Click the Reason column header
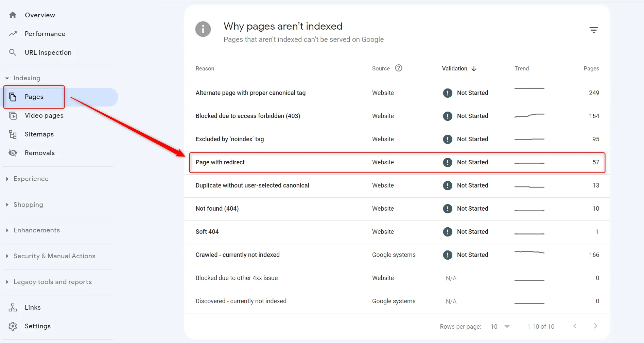Image resolution: width=644 pixels, height=343 pixels. pos(205,68)
